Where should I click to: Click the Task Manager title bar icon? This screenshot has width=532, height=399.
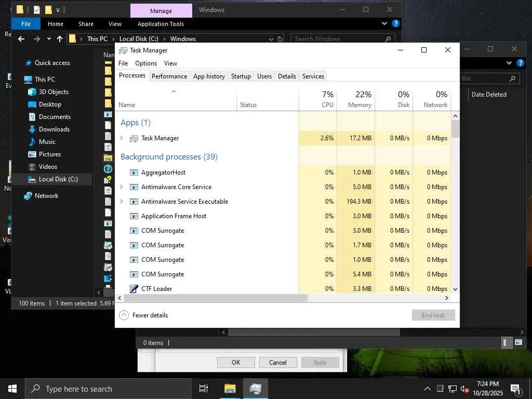point(123,50)
